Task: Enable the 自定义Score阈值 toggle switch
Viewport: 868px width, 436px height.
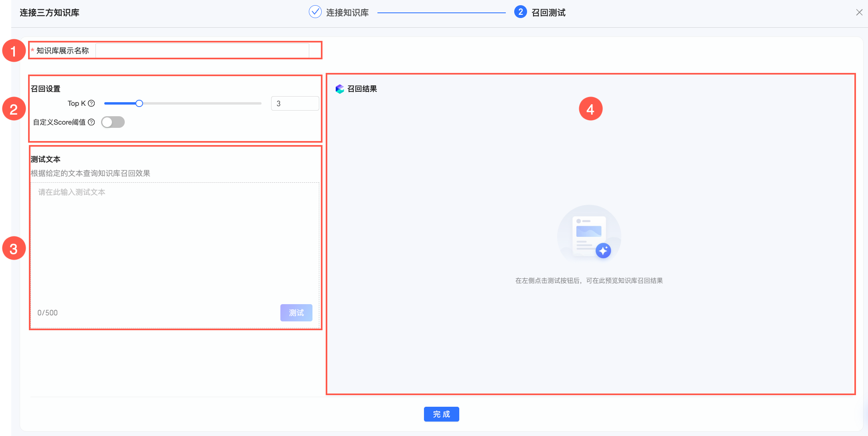Action: tap(113, 122)
